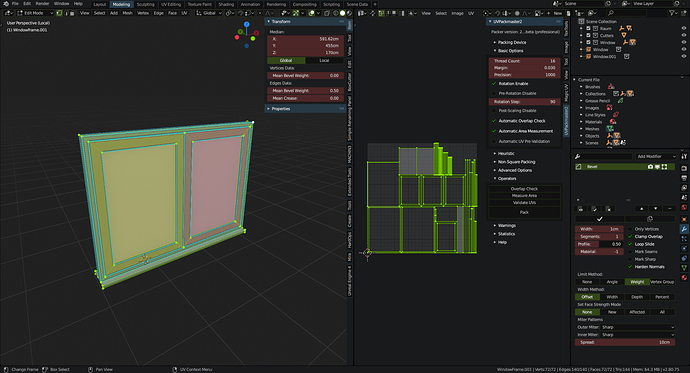Toggle Harden Normals checkbox
The width and height of the screenshot is (690, 373).
tap(631, 267)
